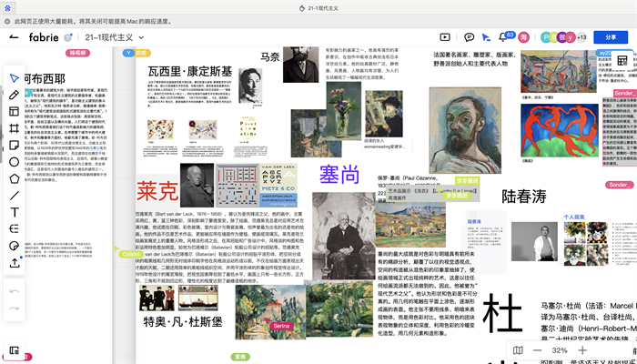Open the 32% zoom level menu

tap(559, 350)
